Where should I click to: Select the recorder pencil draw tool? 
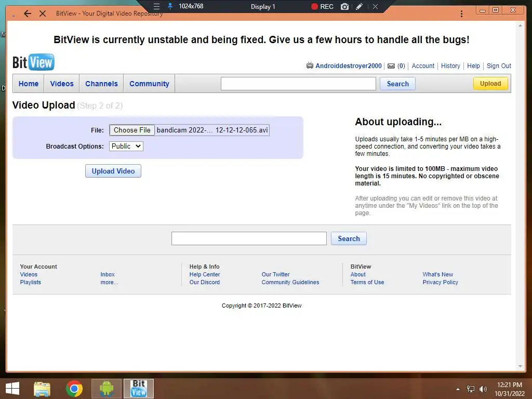pyautogui.click(x=360, y=6)
